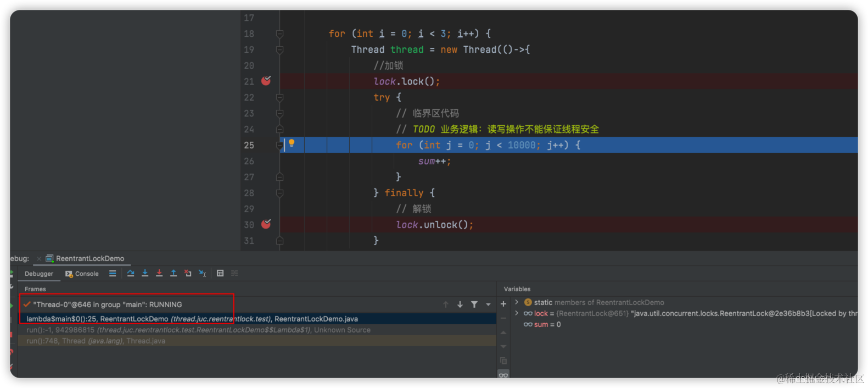
Task: Move watch down in Variables panel
Action: pyautogui.click(x=503, y=347)
